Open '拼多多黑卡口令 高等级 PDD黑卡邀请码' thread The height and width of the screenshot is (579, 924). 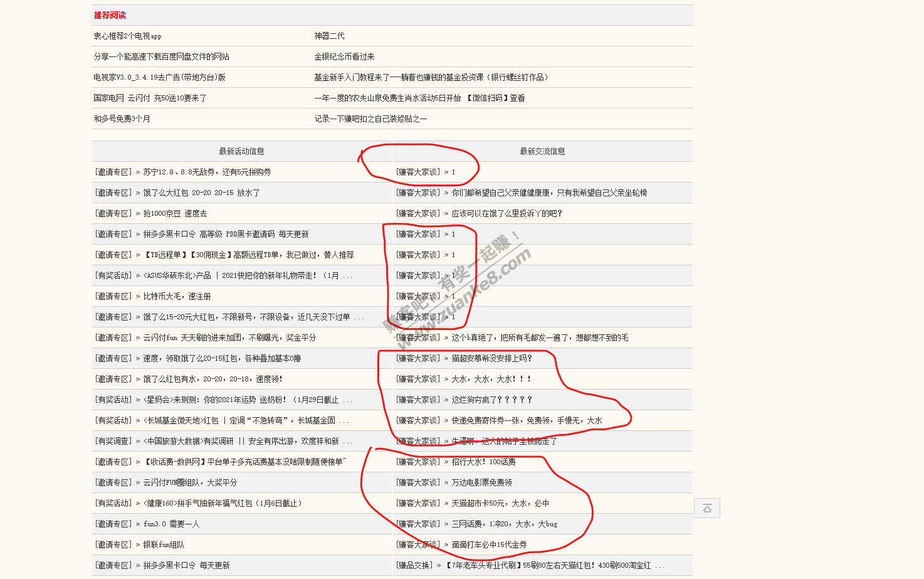226,234
